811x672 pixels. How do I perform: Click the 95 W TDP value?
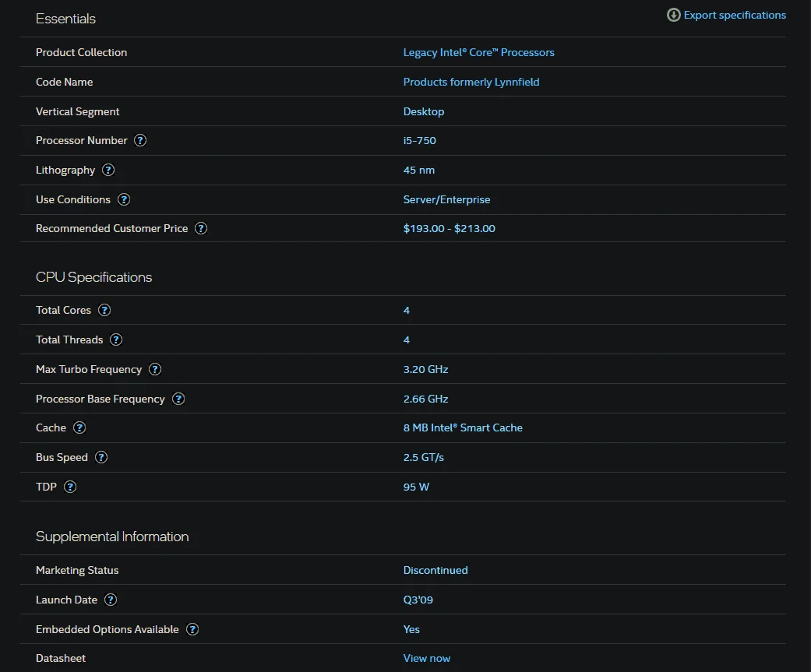click(416, 487)
